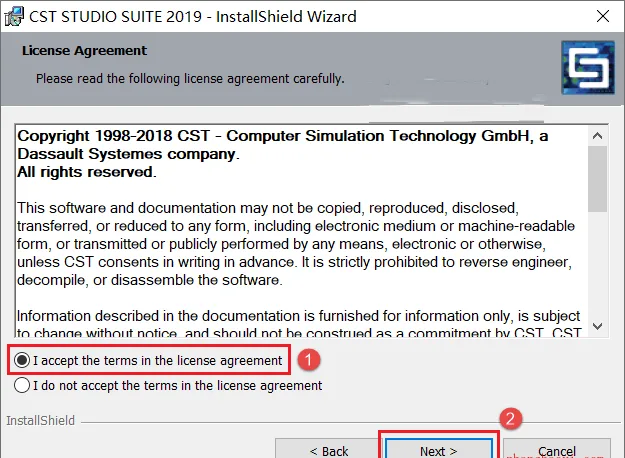The image size is (625, 458).
Task: Click scrollbar track below the thumb
Action: point(597,264)
